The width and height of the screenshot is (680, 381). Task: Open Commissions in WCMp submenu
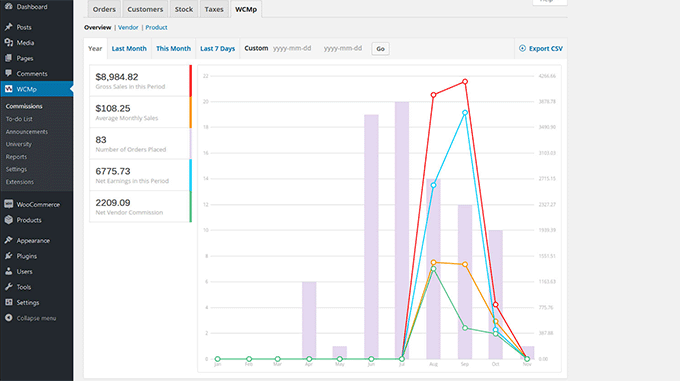24,106
